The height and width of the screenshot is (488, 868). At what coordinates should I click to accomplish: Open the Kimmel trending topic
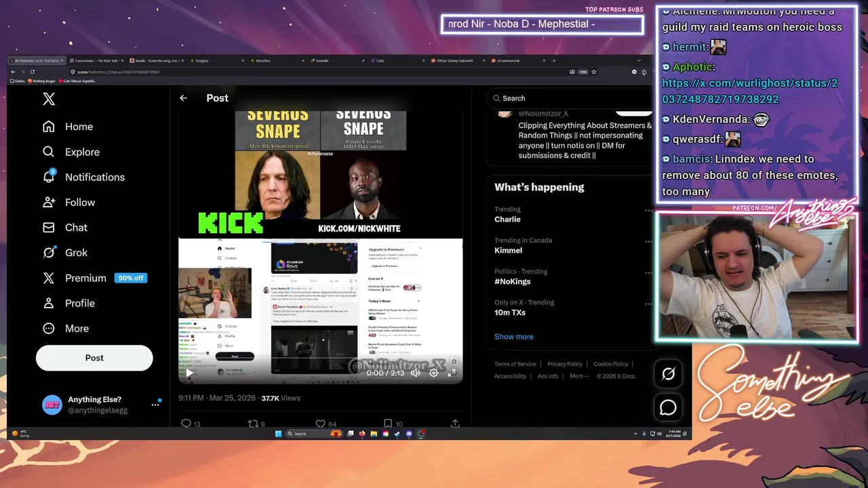point(508,250)
